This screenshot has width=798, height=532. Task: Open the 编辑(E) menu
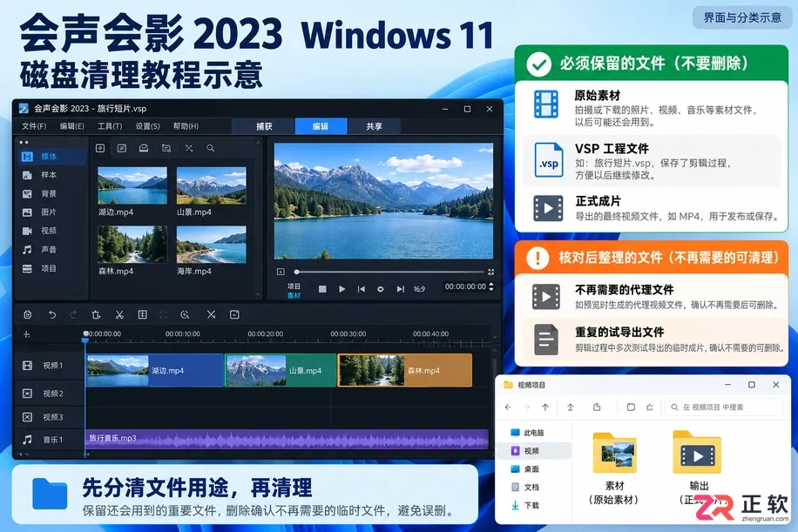(72, 126)
